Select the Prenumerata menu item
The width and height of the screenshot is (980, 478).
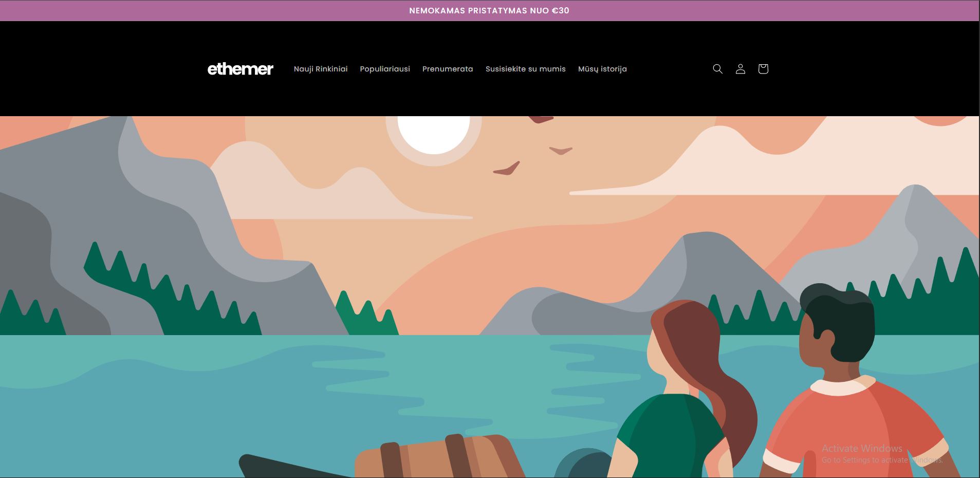point(448,69)
